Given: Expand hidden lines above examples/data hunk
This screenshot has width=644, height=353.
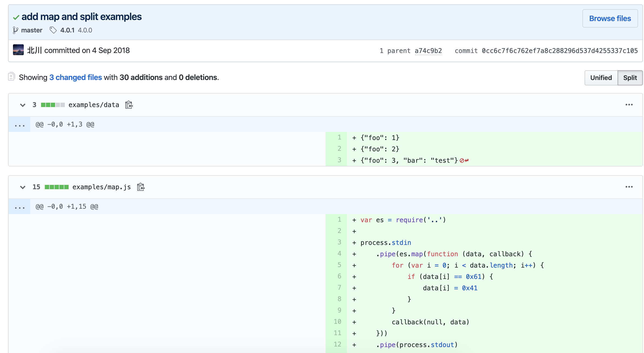Looking at the screenshot, I should click(x=19, y=125).
